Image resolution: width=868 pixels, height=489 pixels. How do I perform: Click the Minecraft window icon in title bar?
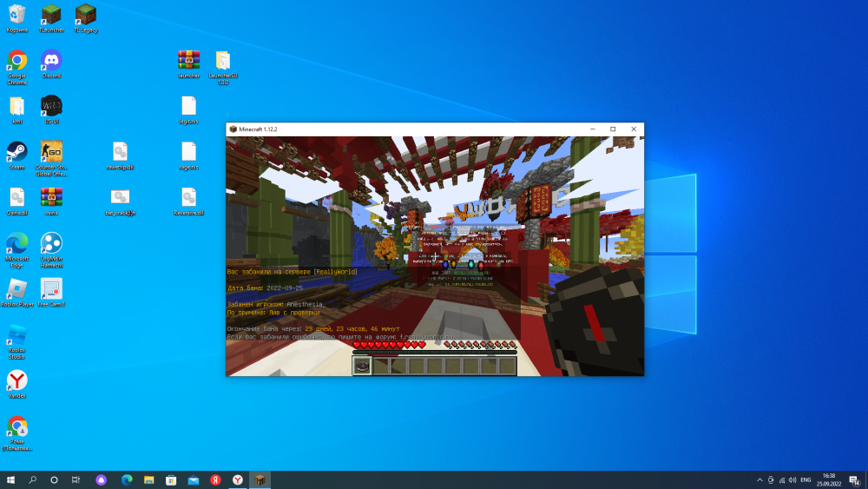pyautogui.click(x=233, y=129)
